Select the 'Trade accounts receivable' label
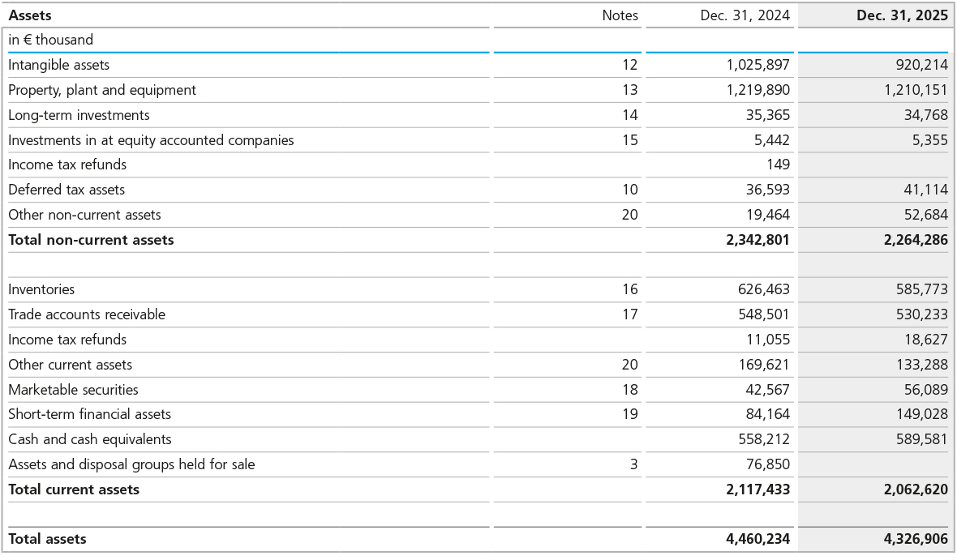The height and width of the screenshot is (560, 957). click(87, 314)
